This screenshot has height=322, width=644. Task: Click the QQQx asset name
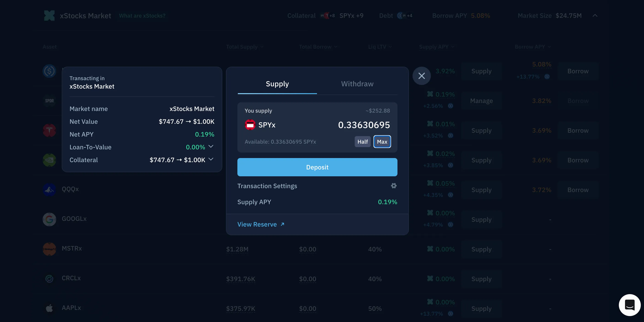(x=70, y=189)
